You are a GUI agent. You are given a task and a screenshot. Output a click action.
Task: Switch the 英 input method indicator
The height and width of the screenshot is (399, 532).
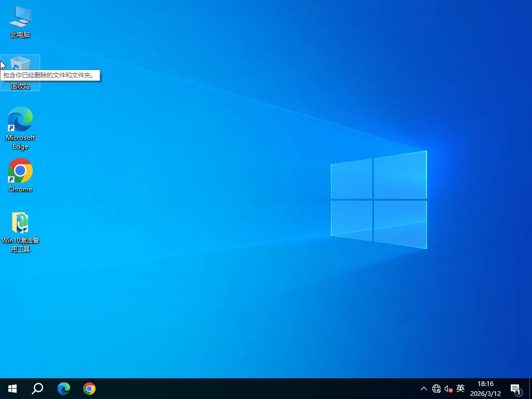pos(460,388)
